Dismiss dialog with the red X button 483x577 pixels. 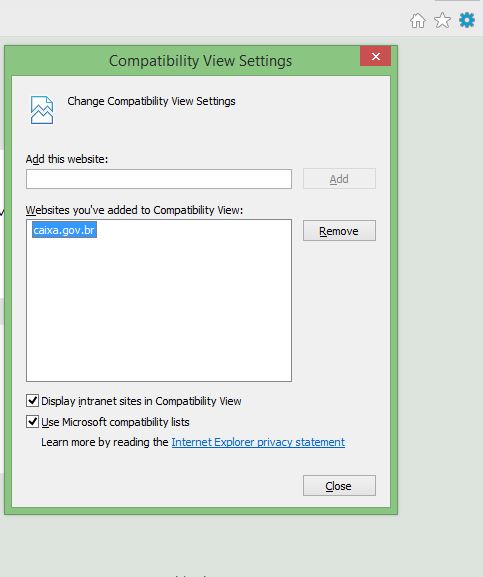click(x=375, y=56)
